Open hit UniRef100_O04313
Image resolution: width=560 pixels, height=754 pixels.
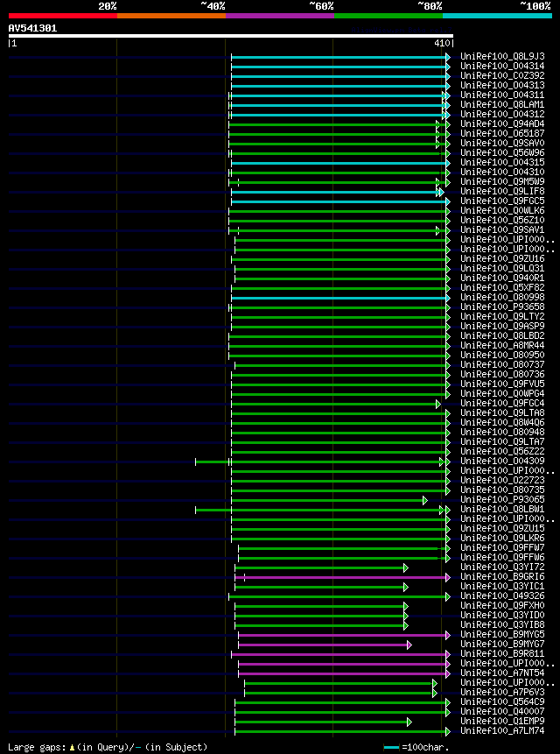coord(502,86)
